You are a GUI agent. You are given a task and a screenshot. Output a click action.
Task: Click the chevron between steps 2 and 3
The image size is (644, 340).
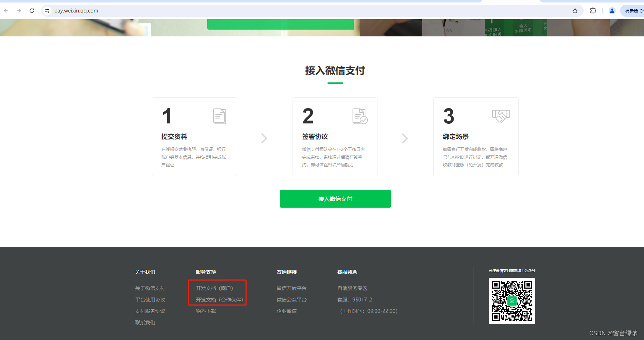point(405,138)
